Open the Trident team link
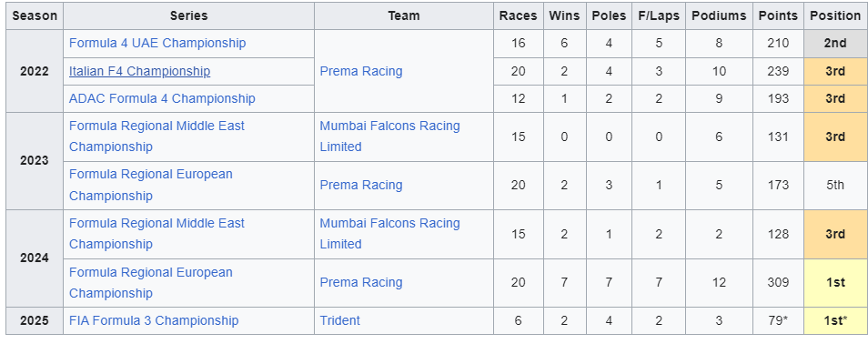The image size is (868, 344). click(340, 320)
